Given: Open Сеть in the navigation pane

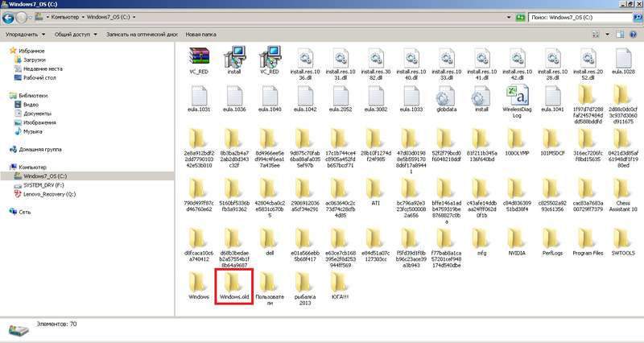Looking at the screenshot, I should pos(25,212).
